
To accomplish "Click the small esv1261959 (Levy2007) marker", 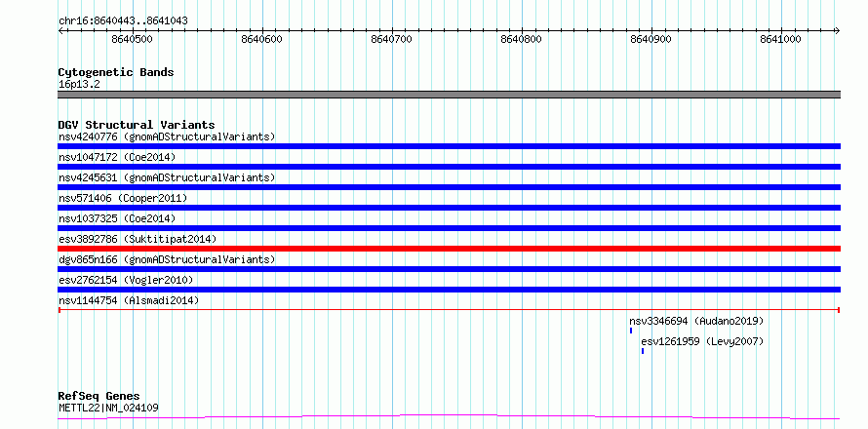I will (643, 351).
